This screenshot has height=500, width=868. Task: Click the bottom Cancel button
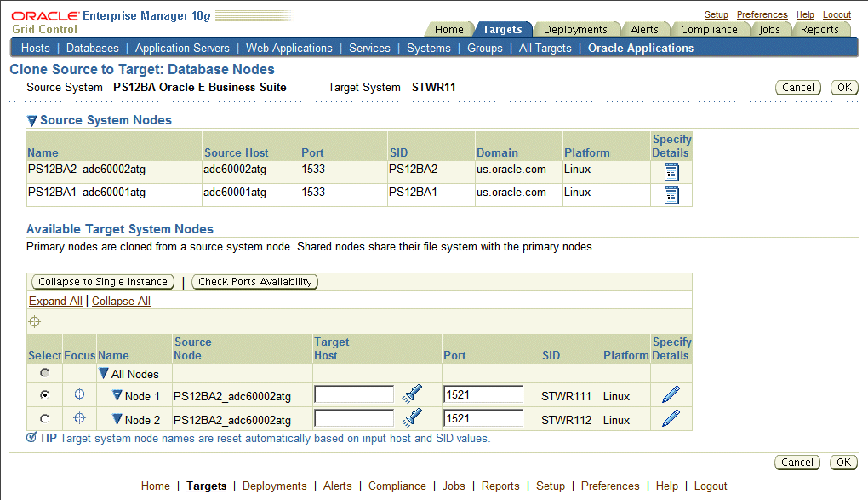coord(797,463)
